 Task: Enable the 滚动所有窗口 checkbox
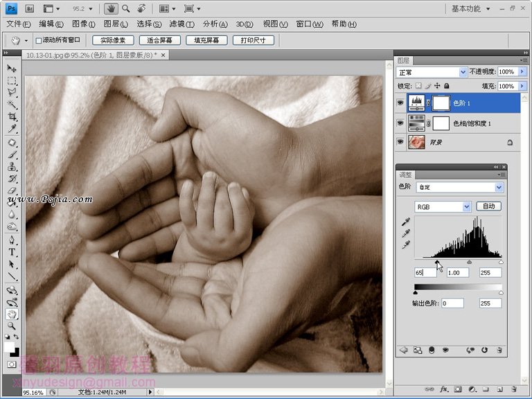39,41
